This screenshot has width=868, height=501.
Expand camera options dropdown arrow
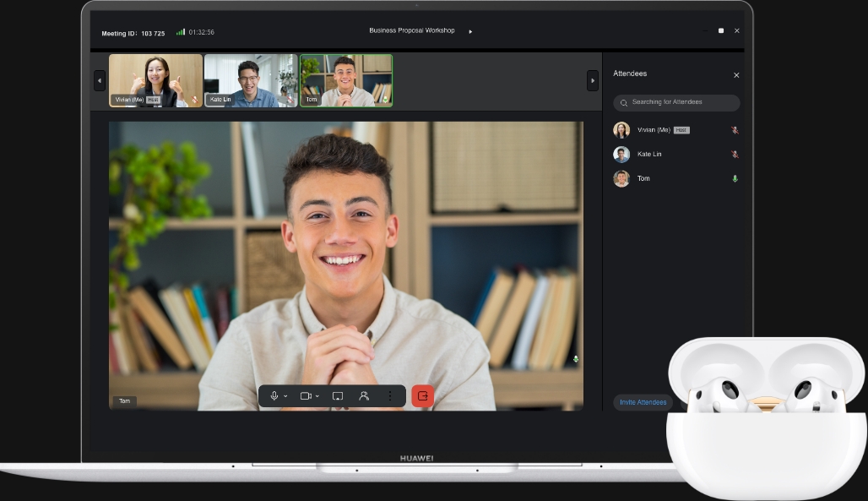coord(317,396)
